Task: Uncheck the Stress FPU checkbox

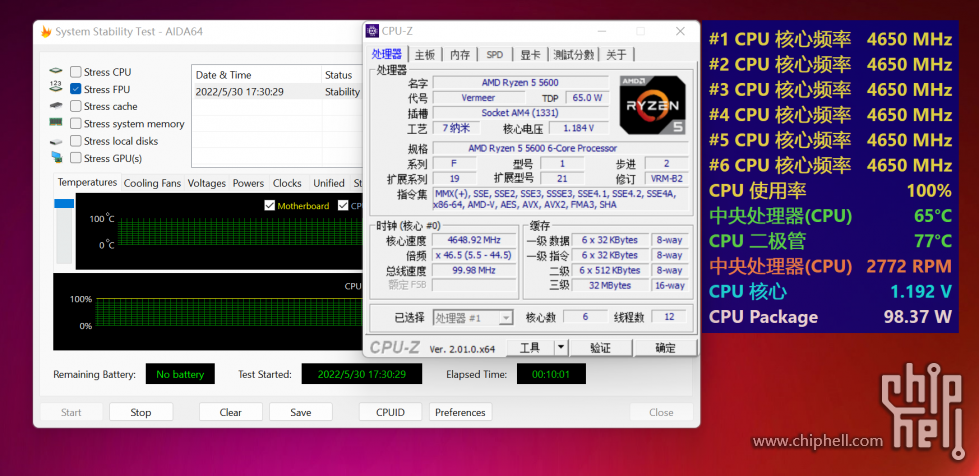Action: [76, 89]
